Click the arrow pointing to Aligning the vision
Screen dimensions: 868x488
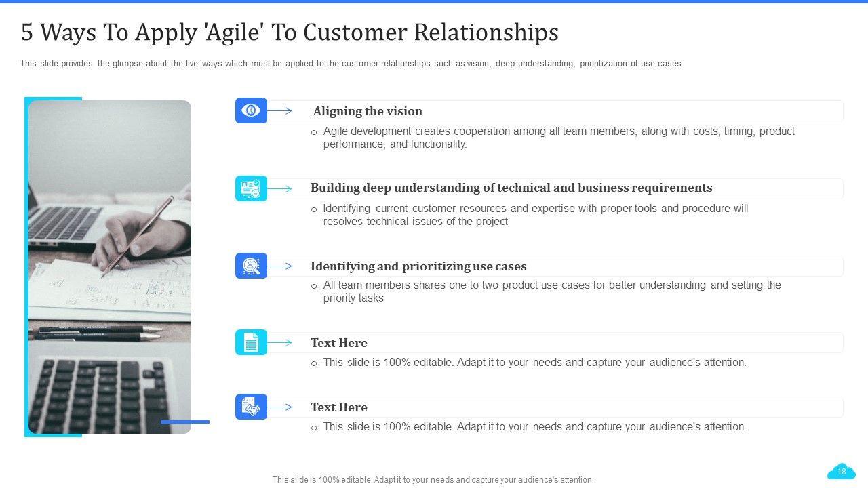coord(280,111)
